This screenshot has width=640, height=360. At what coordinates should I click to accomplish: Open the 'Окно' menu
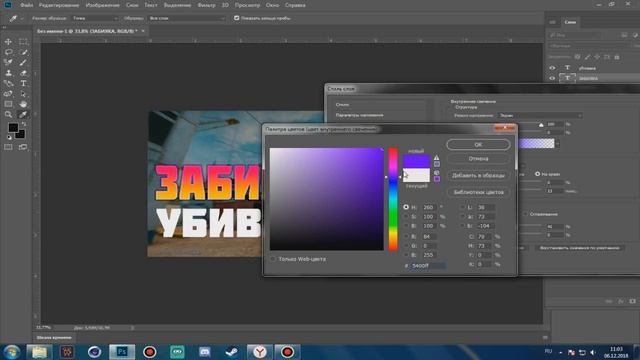[x=272, y=5]
